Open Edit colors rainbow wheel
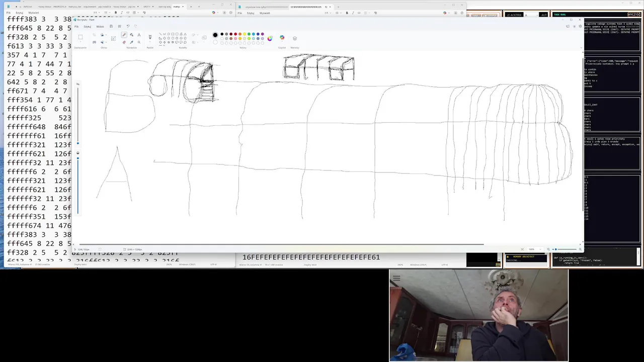644x362 pixels. (x=270, y=38)
